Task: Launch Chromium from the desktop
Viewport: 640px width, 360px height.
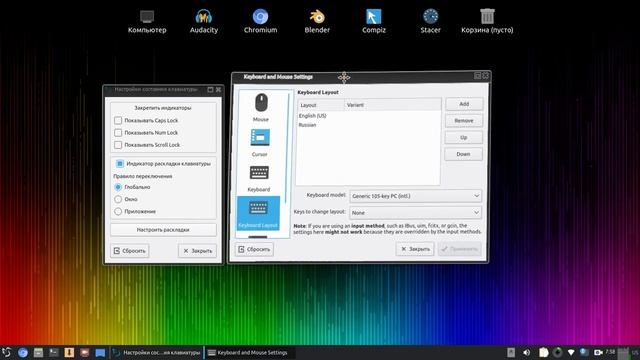Action: pyautogui.click(x=260, y=22)
